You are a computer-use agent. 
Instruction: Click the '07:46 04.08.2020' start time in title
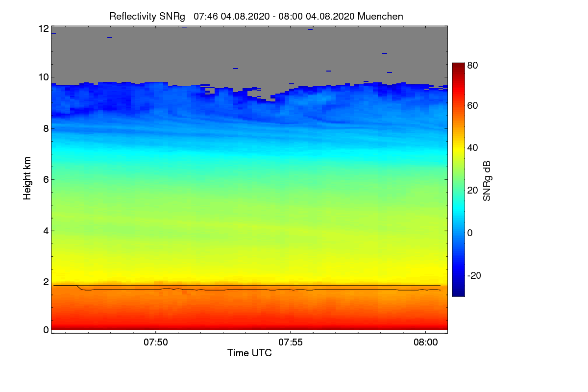click(x=231, y=16)
